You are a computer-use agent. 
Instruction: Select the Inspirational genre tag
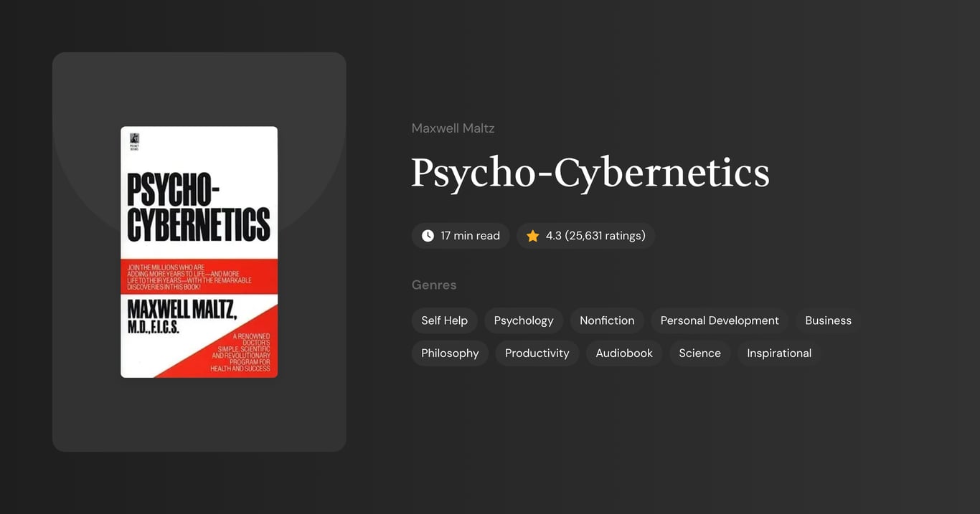779,353
